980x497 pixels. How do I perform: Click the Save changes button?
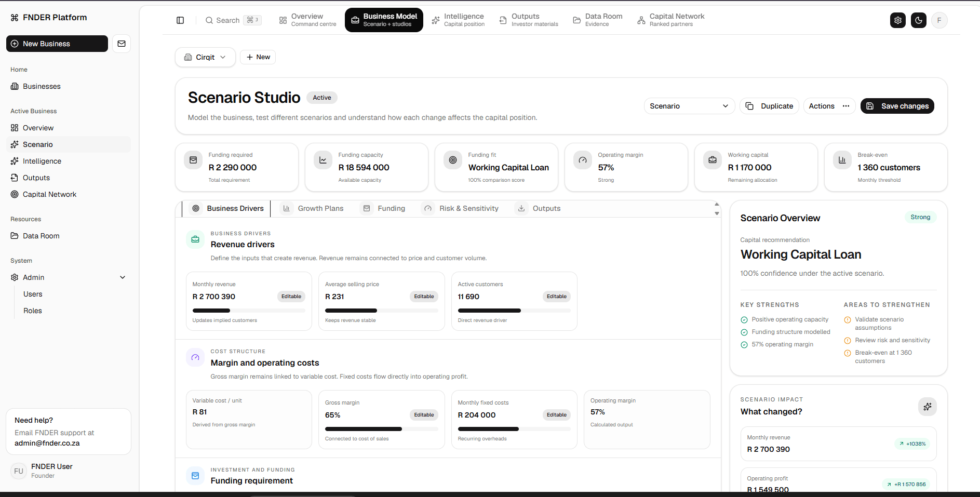[897, 106]
